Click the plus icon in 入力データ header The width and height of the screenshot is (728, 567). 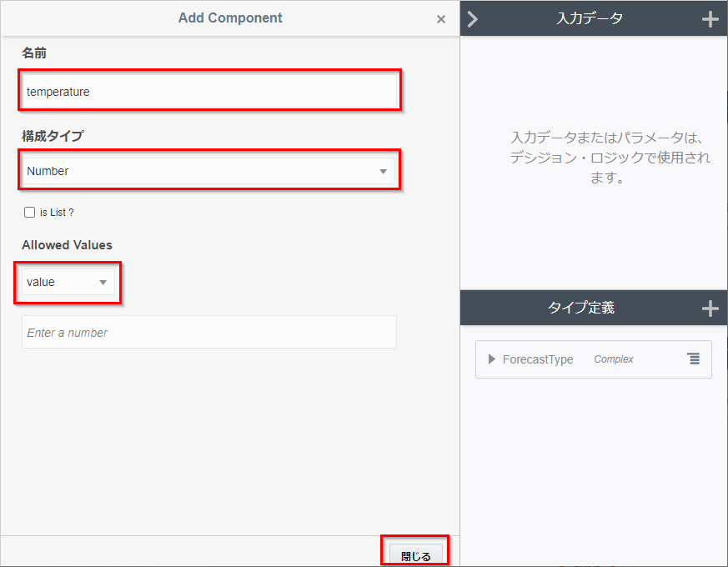pos(710,19)
